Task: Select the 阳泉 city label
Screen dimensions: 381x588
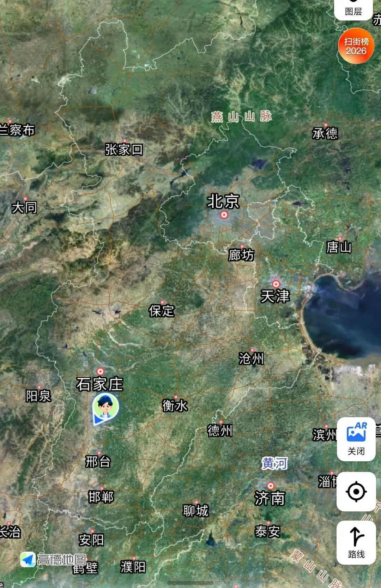Action: 38,396
